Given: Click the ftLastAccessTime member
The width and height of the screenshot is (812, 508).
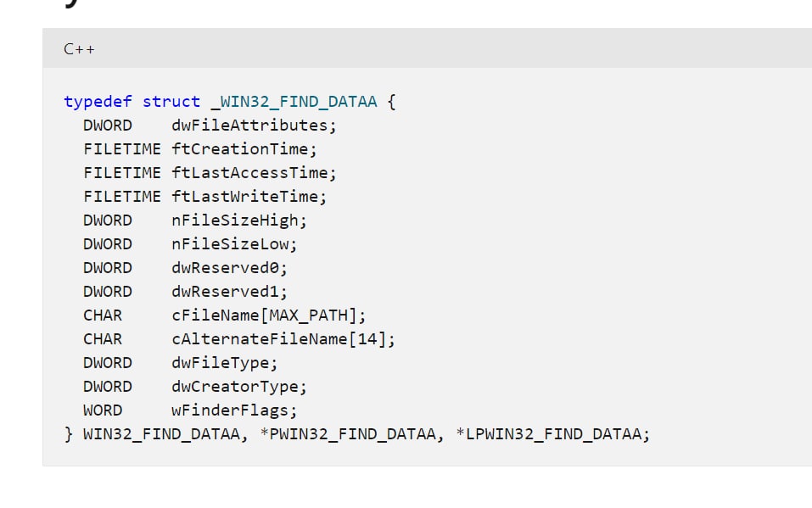Looking at the screenshot, I should pyautogui.click(x=253, y=173).
